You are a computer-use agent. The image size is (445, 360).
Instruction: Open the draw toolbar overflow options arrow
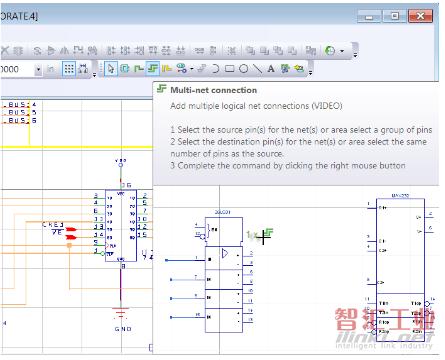[310, 72]
